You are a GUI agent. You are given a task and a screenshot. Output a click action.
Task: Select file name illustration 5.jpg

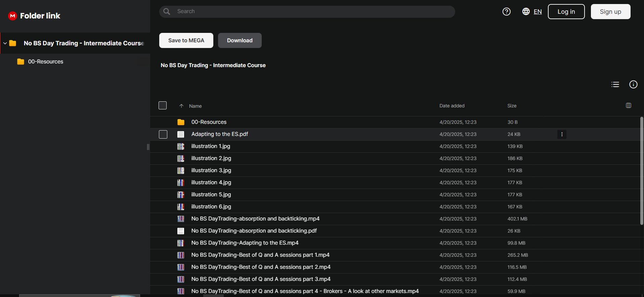coord(211,195)
